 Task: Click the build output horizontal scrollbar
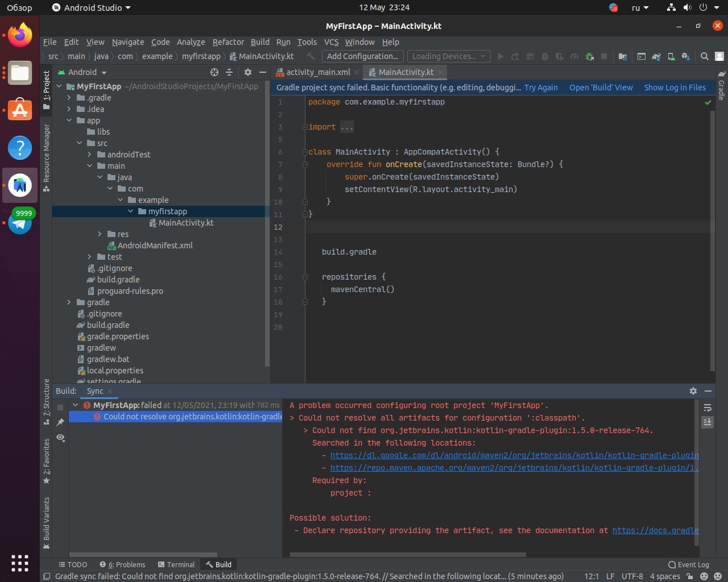click(408, 555)
